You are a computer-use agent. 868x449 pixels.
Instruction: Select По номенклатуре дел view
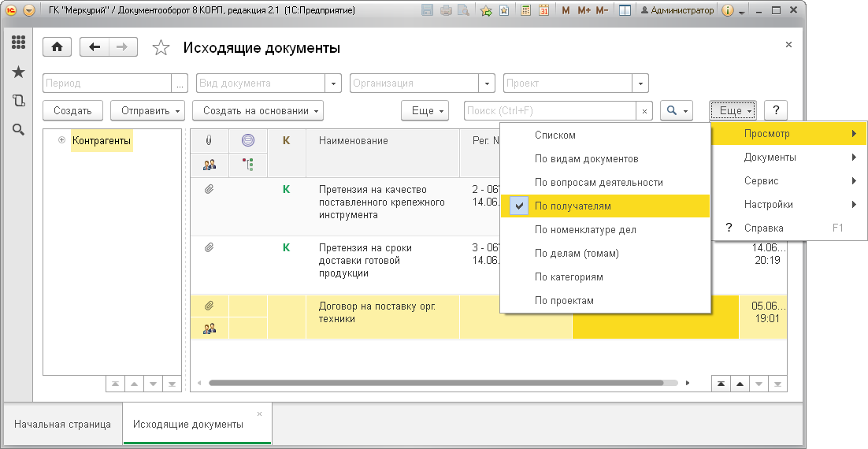pos(605,230)
